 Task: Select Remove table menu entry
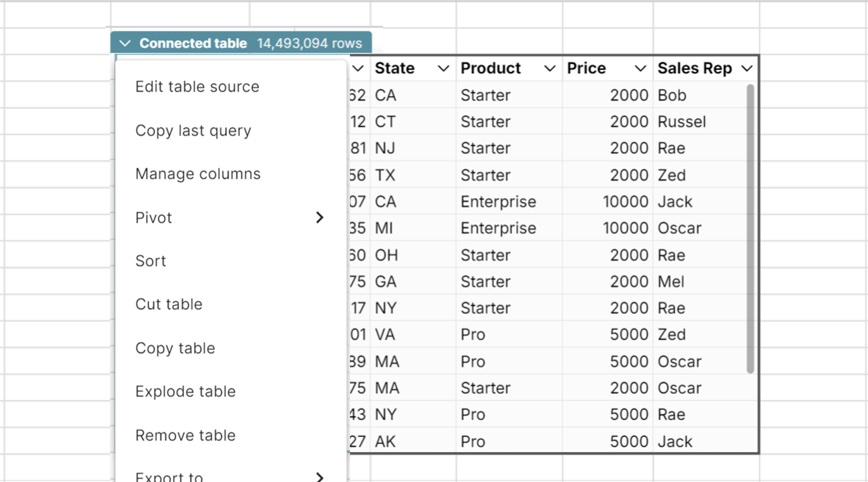coord(185,435)
